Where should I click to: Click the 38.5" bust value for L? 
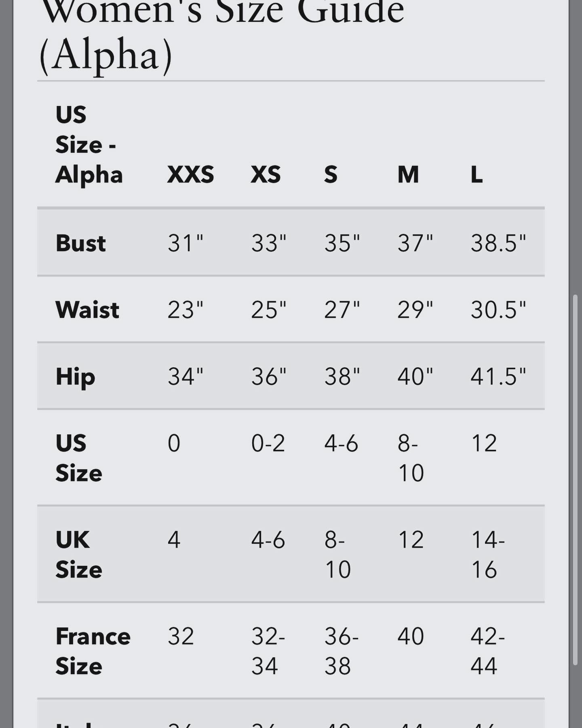tap(498, 243)
